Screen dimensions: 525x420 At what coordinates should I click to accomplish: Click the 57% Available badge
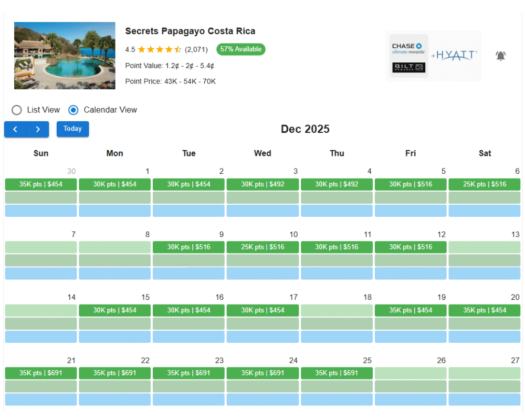pyautogui.click(x=241, y=49)
